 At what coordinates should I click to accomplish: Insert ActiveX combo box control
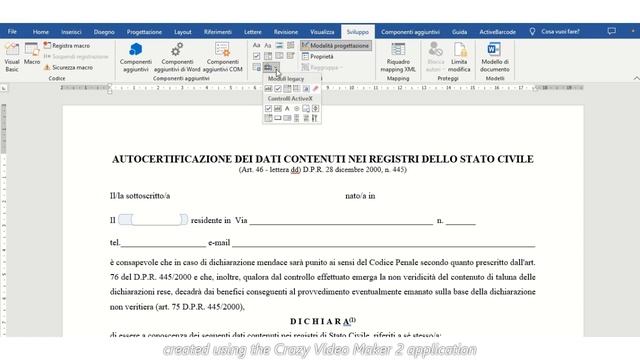268,118
